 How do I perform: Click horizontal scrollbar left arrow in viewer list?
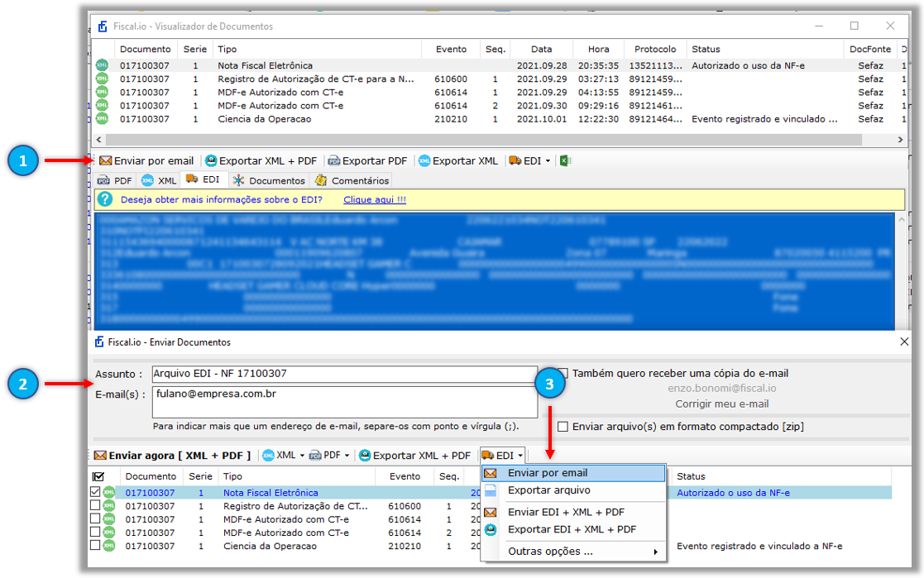click(99, 140)
